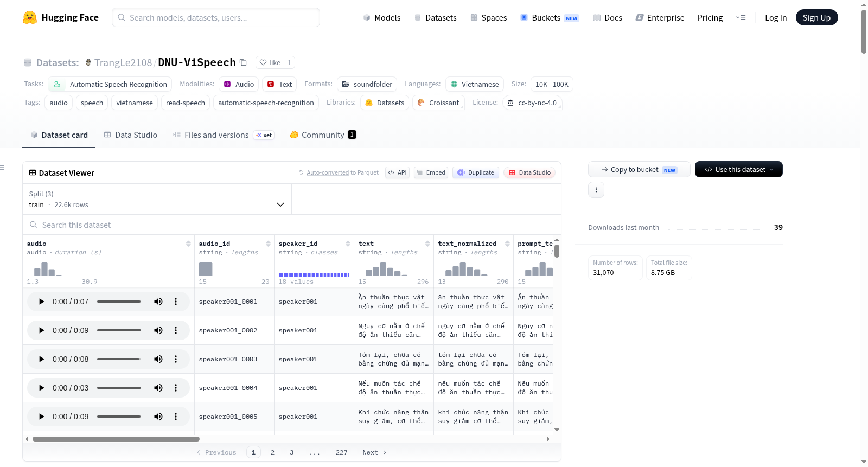This screenshot has height=467, width=868.
Task: Open more options for speaker001_0001 audio
Action: [x=176, y=302]
